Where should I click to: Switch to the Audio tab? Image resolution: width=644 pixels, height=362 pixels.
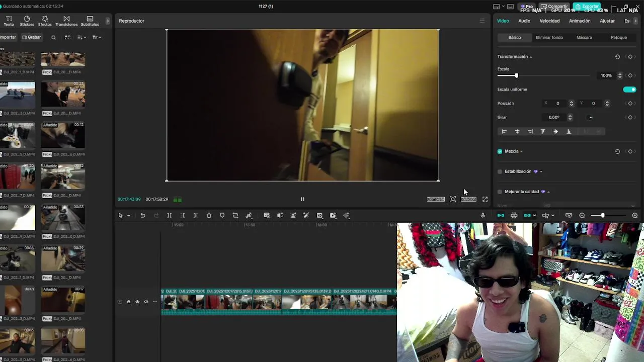[x=524, y=21]
